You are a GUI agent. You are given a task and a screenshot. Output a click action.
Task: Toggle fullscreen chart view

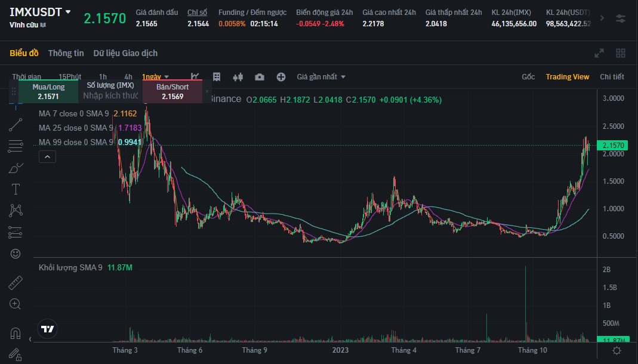599,53
